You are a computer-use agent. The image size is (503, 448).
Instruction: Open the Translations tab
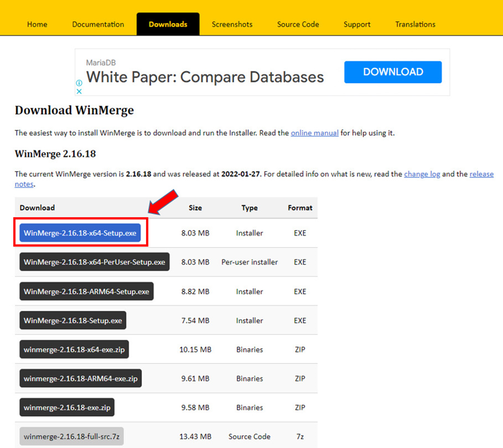(415, 25)
